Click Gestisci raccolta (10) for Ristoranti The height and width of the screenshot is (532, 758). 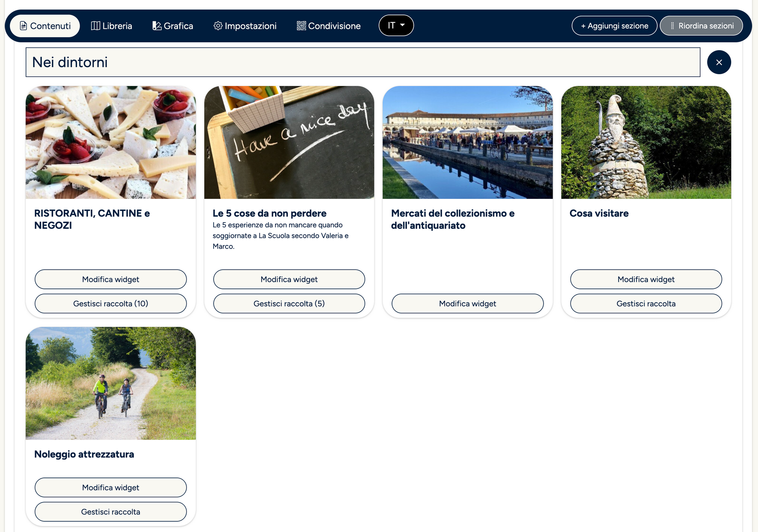pyautogui.click(x=111, y=303)
